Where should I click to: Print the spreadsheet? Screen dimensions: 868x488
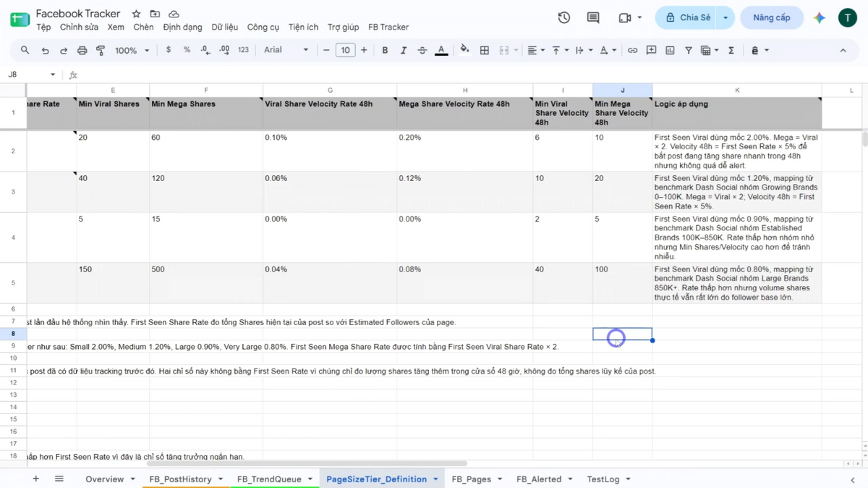(82, 50)
